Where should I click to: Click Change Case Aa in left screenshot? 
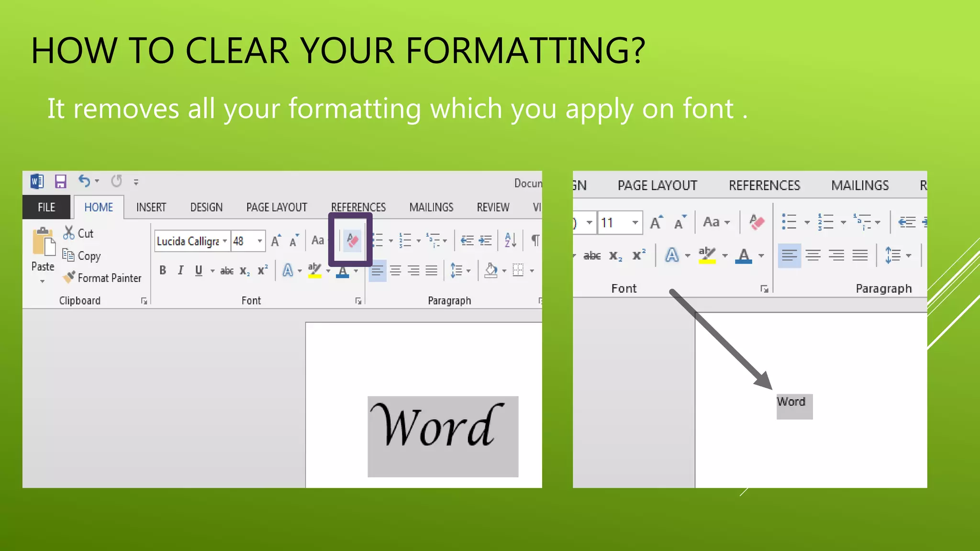click(318, 240)
